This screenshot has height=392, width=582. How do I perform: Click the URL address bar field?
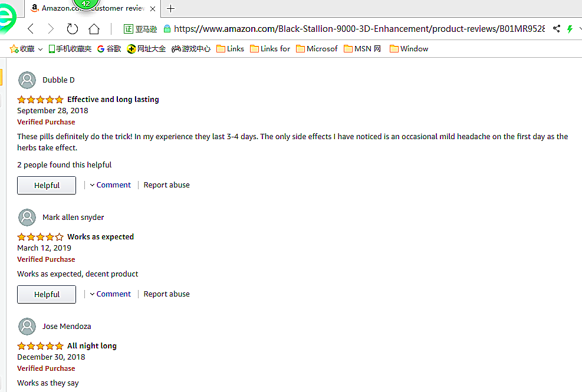pyautogui.click(x=354, y=29)
